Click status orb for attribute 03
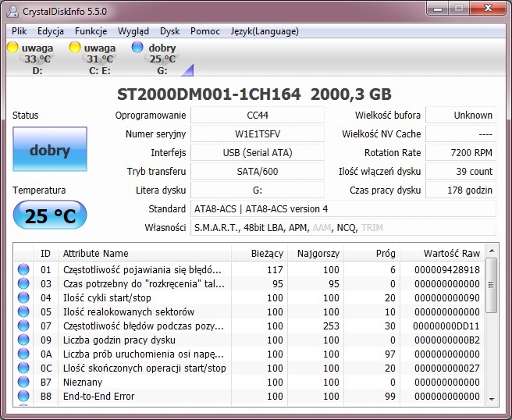512x420 pixels. tap(23, 283)
